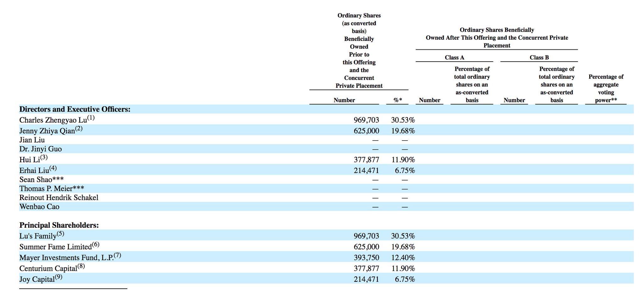
Task: Select 969,703 in Charles Zhengyao Lu row
Action: pos(366,120)
